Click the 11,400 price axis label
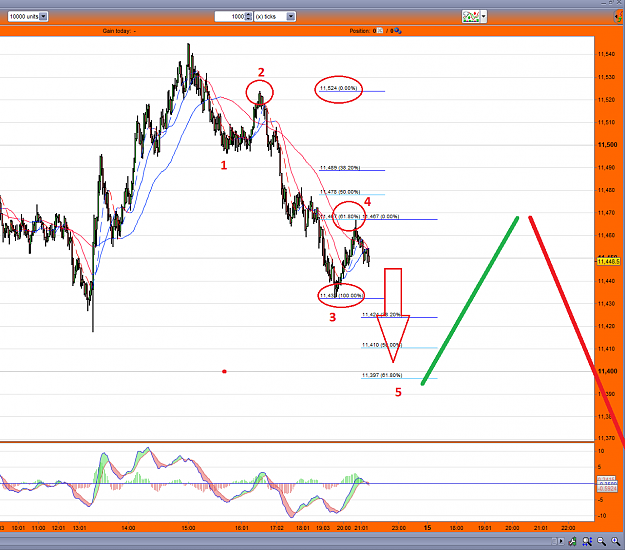Viewport: 625px width, 550px height. coord(607,371)
